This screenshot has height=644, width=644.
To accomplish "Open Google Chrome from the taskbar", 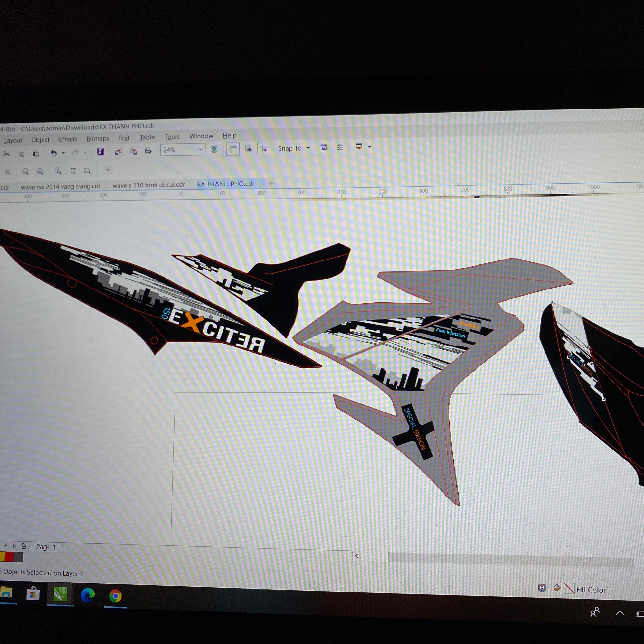I will coord(115,596).
